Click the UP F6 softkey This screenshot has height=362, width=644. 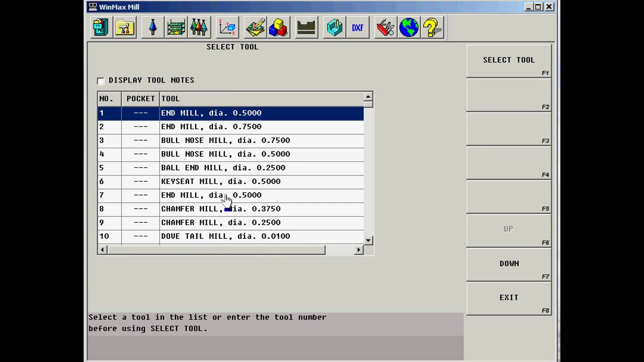pyautogui.click(x=509, y=230)
